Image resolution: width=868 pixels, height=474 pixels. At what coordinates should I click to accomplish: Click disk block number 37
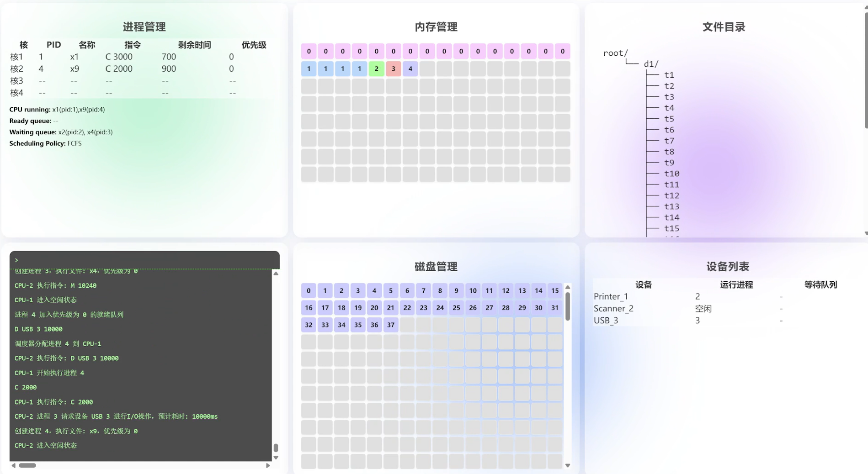click(390, 325)
